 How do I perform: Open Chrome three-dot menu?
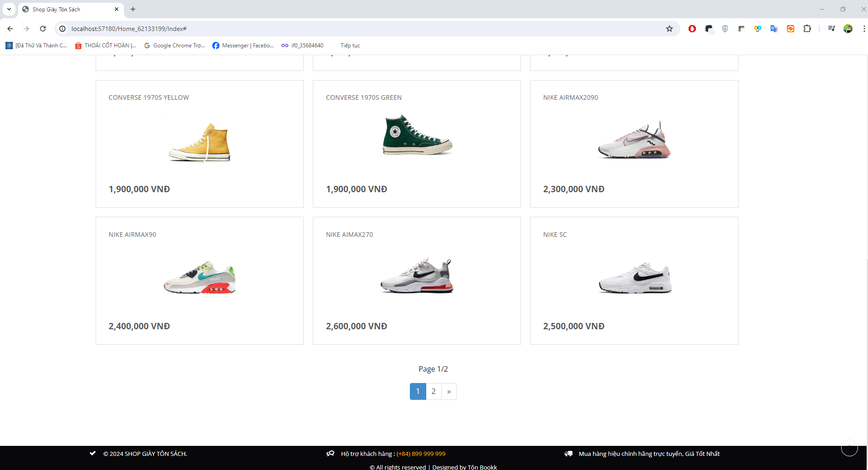864,29
